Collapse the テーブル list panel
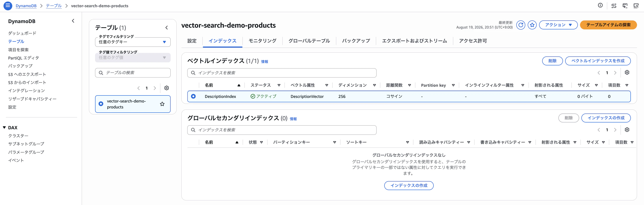The height and width of the screenshot is (205, 644). [x=166, y=28]
